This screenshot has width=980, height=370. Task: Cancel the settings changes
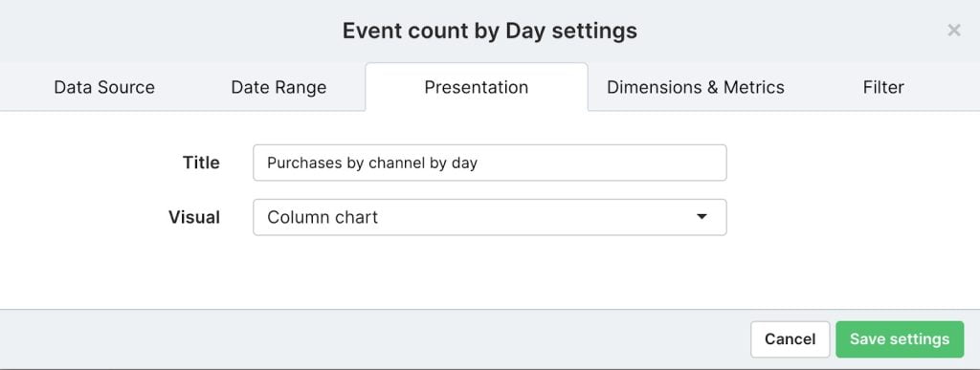pos(790,339)
